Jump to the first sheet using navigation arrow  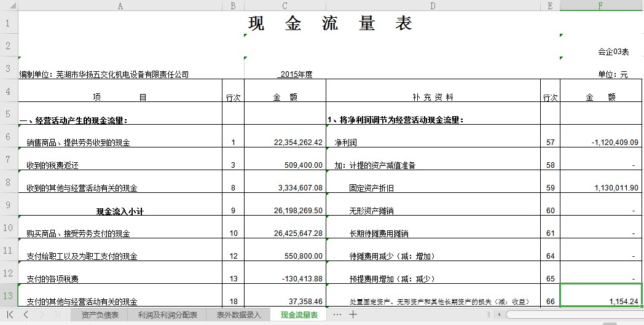pyautogui.click(x=10, y=315)
